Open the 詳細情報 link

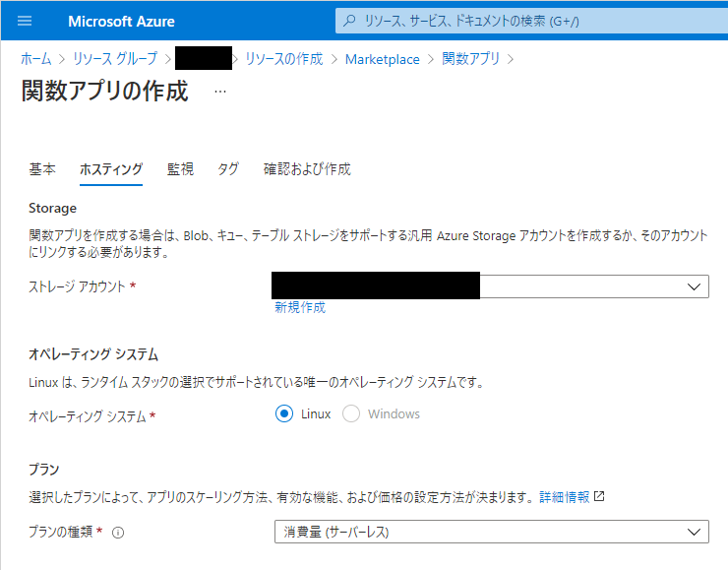pyautogui.click(x=564, y=497)
